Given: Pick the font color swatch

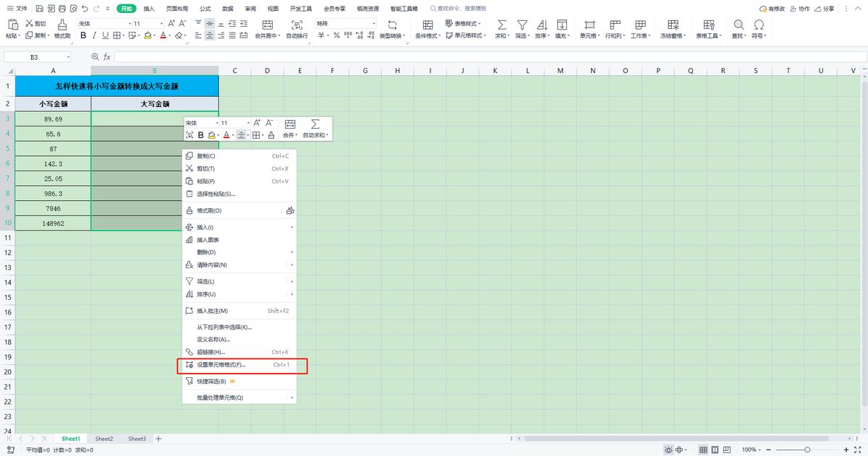Looking at the screenshot, I should [x=163, y=35].
